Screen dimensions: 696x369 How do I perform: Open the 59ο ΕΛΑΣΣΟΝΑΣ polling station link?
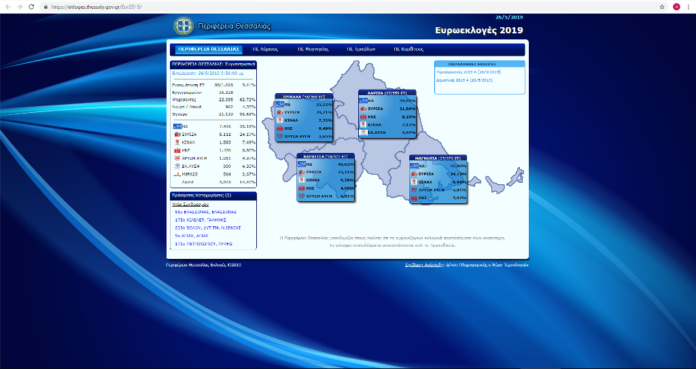point(206,212)
